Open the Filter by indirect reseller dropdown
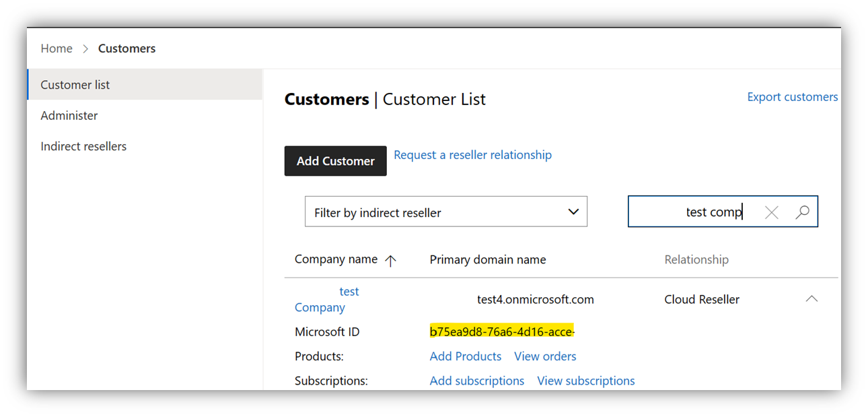 446,211
